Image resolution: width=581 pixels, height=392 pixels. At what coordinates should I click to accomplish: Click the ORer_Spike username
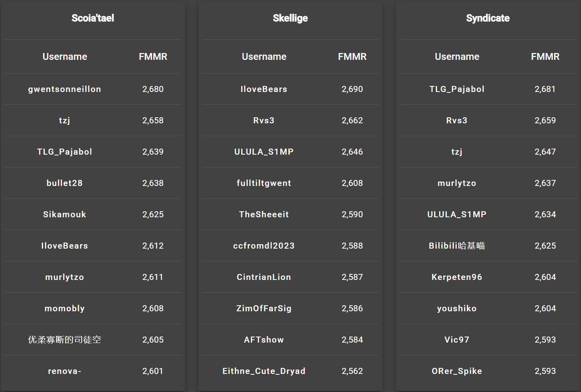[457, 371]
